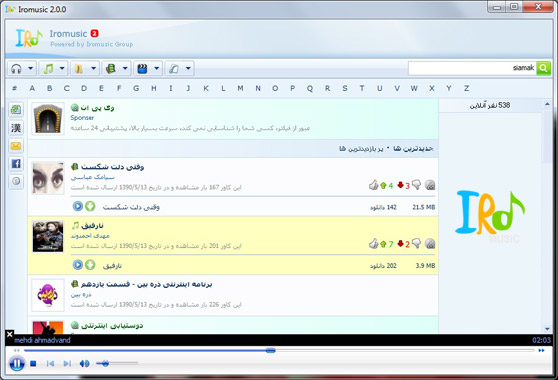Open the سیامک عباسی artist link
This screenshot has height=380, width=558.
[93, 177]
